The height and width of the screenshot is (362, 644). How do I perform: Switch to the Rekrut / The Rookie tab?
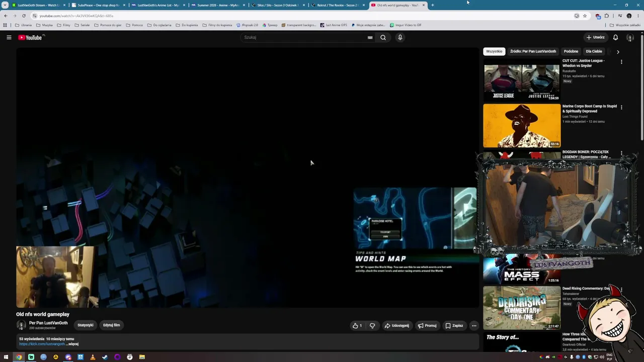pyautogui.click(x=338, y=5)
